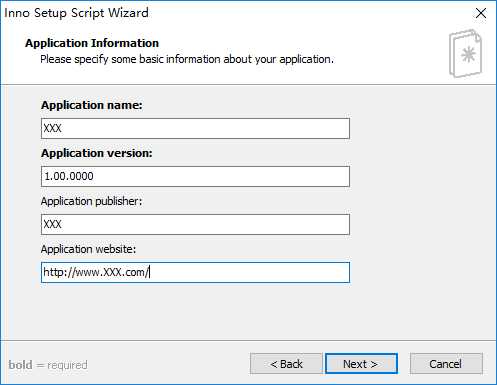Click the 'Please specify some basic information' subtitle
The width and height of the screenshot is (497, 385).
[187, 59]
